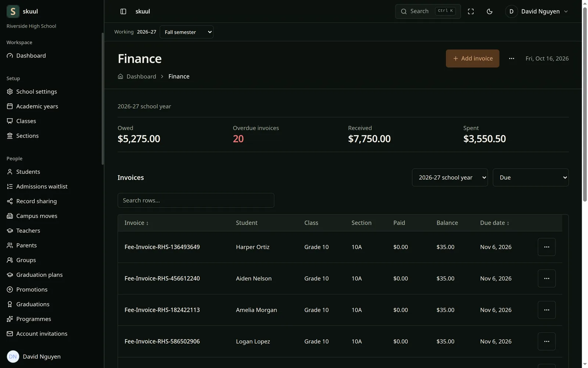Open Classes sidebar item
This screenshot has height=368, width=588.
click(51, 121)
